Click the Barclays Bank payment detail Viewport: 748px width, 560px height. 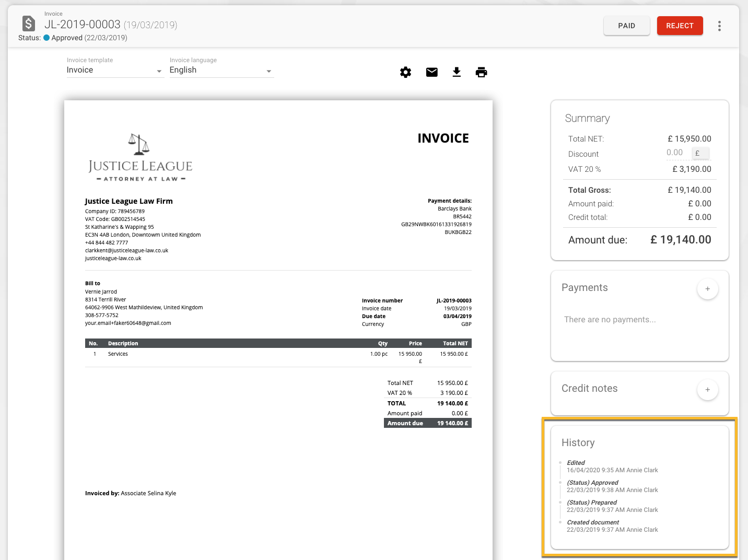[454, 208]
